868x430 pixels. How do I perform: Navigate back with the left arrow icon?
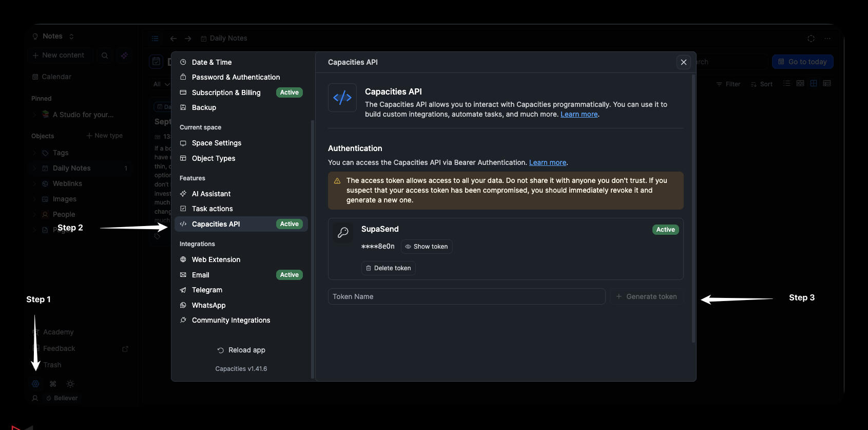coord(173,39)
